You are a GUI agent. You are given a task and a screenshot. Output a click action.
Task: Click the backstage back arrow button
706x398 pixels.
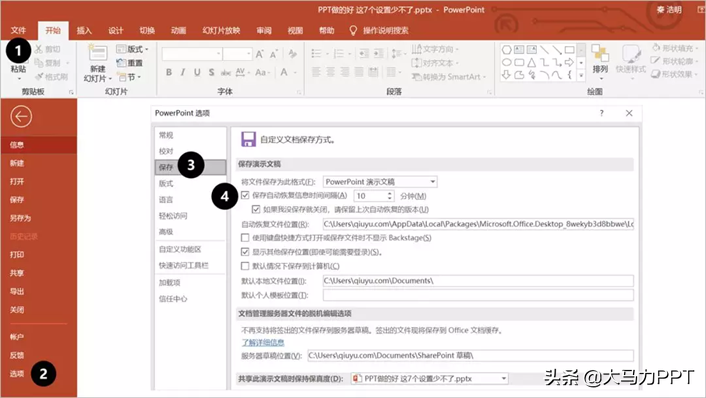[x=21, y=117]
